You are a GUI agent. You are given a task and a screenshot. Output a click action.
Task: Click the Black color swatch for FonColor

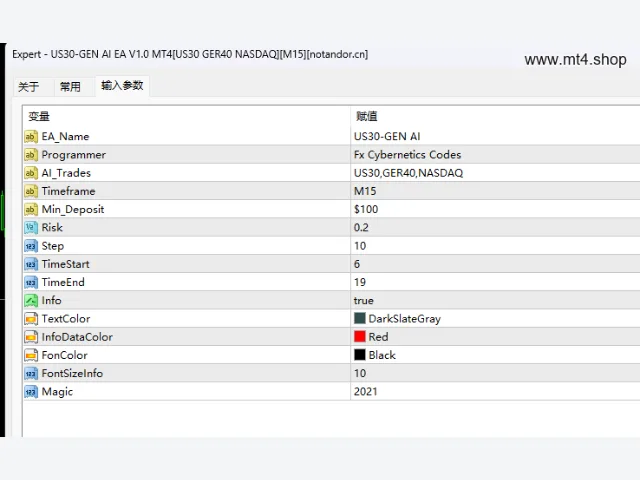(x=360, y=355)
